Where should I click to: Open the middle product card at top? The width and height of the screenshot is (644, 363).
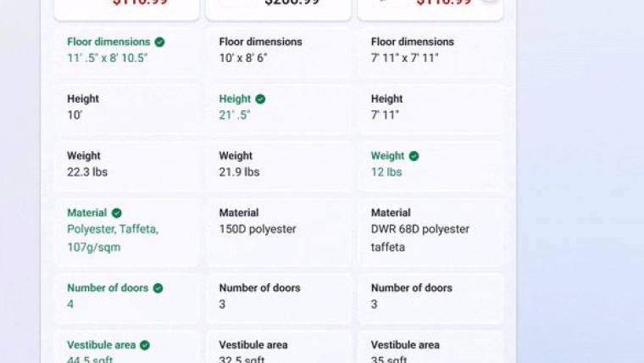pos(279,8)
